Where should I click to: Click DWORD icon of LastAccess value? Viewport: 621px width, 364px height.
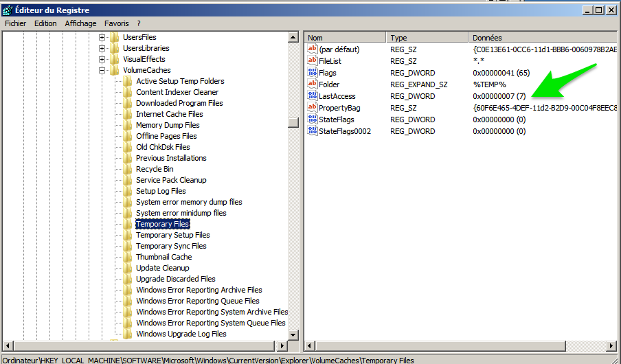pos(313,96)
